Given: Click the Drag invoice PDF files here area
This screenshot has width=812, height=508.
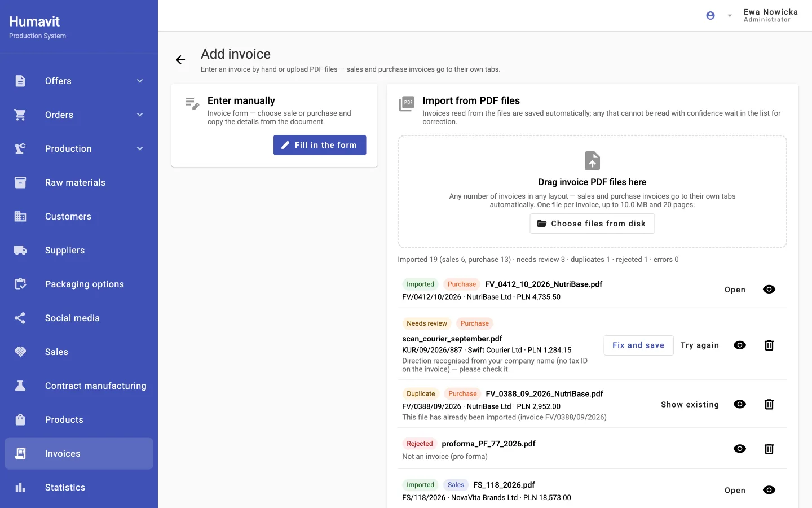Looking at the screenshot, I should (x=592, y=191).
